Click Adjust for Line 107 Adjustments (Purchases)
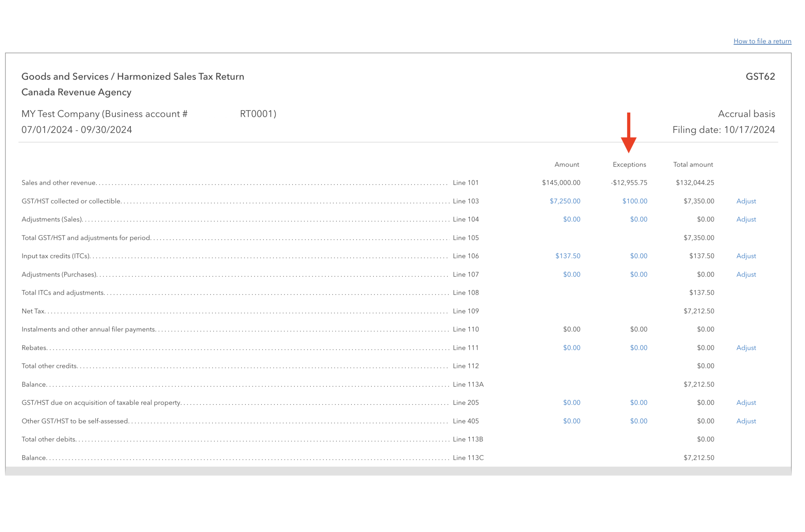This screenshot has width=805, height=532. pyautogui.click(x=746, y=274)
